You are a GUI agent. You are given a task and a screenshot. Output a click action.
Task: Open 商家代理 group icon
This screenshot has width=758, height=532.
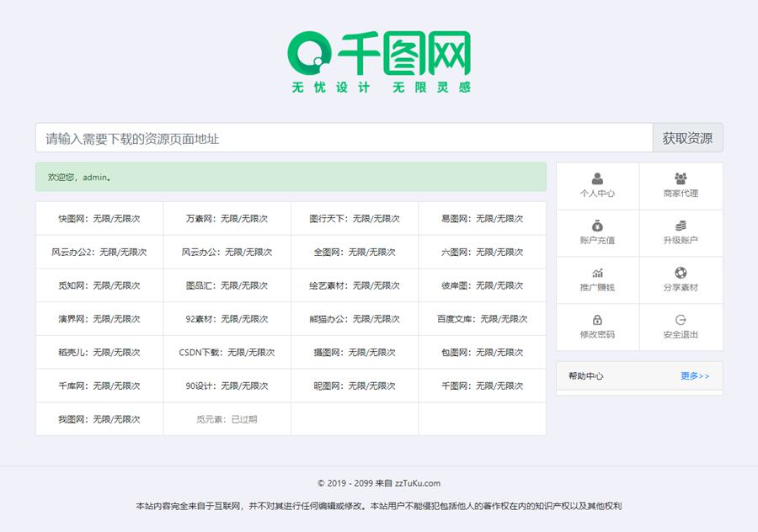pos(681,178)
